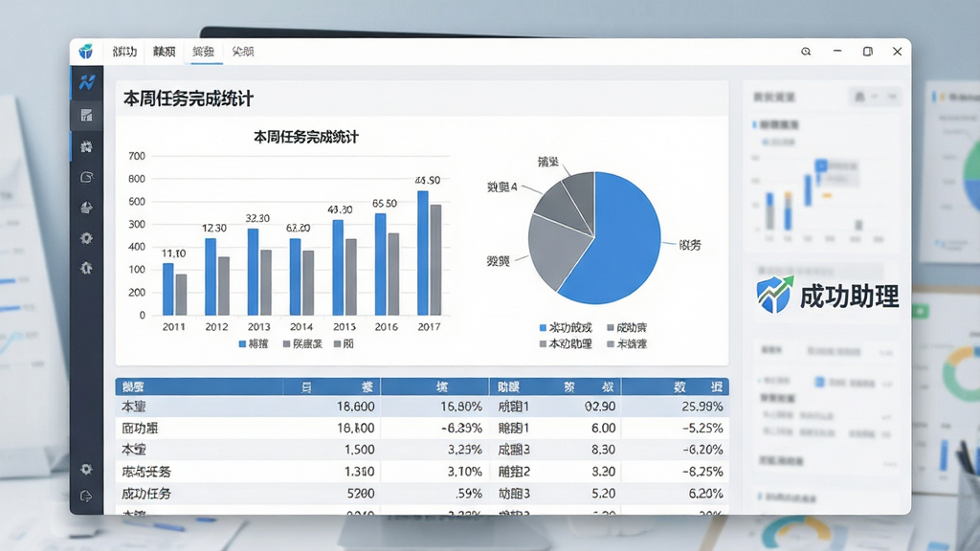The width and height of the screenshot is (980, 551).
Task: Click the 65.50 label above 2016 bar
Action: (x=385, y=204)
